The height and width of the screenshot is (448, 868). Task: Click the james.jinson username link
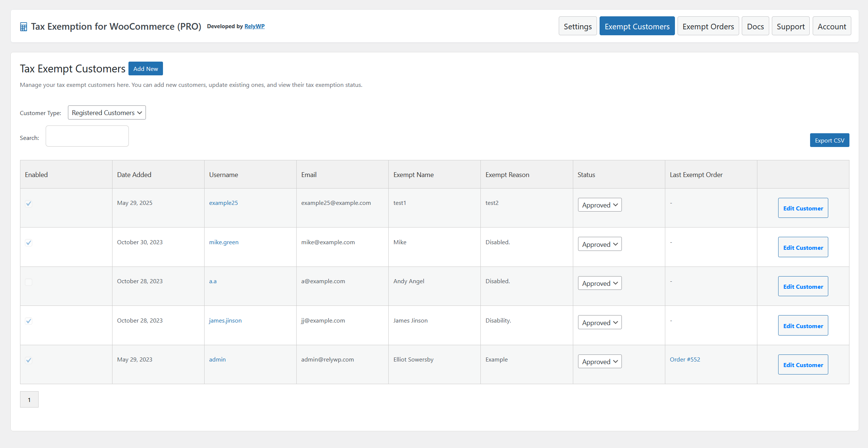click(x=225, y=320)
